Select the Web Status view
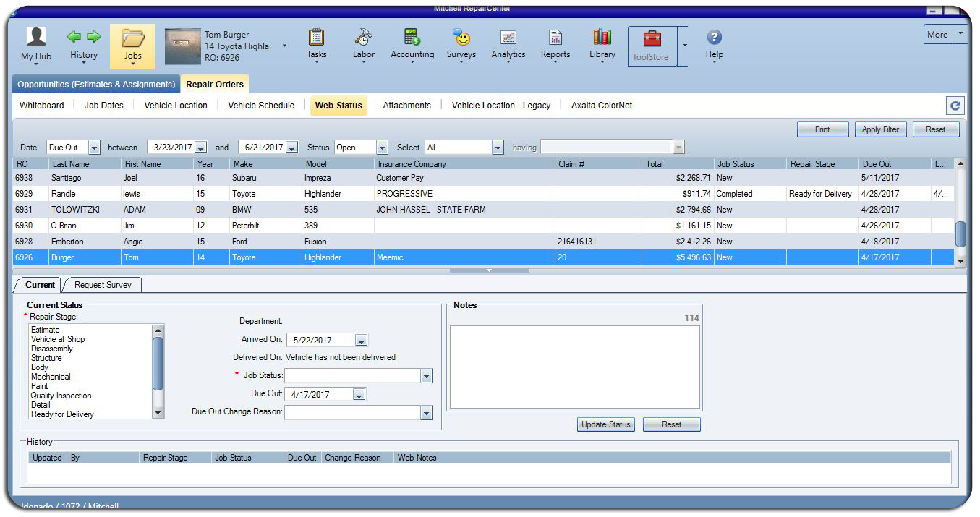Image resolution: width=980 pixels, height=517 pixels. (x=338, y=106)
